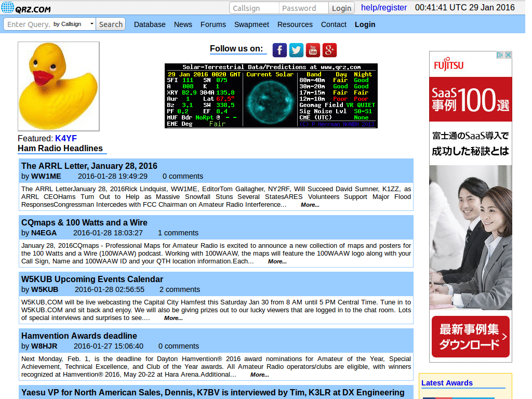Click the QRZ.COM globe logo
Image resolution: width=532 pixels, height=399 pixels.
pyautogui.click(x=26, y=7)
